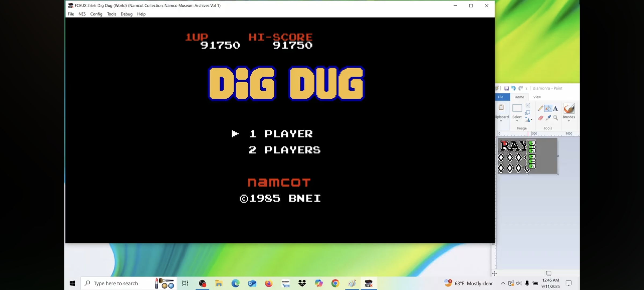Image resolution: width=644 pixels, height=290 pixels.
Task: Open the Customize Quick Access Toolbar dropdown
Action: (x=526, y=89)
